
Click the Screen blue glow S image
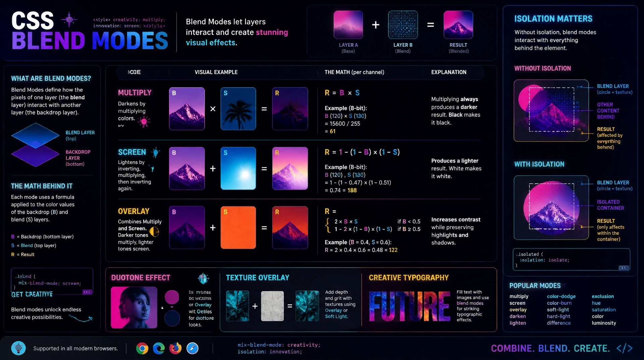(x=238, y=168)
